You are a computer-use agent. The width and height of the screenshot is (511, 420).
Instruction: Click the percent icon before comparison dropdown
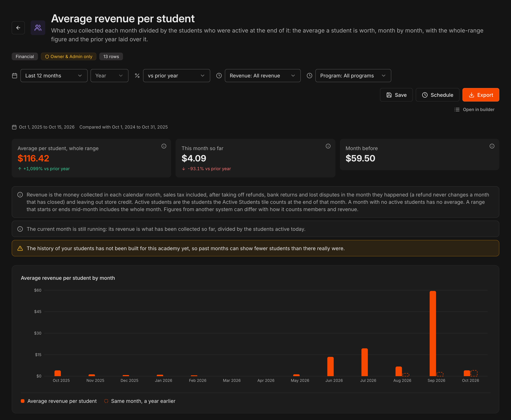click(137, 76)
